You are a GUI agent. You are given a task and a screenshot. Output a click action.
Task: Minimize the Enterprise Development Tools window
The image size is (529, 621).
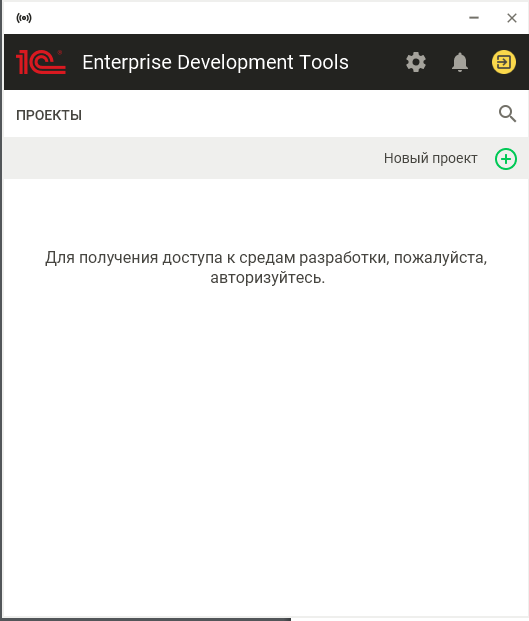[x=474, y=18]
